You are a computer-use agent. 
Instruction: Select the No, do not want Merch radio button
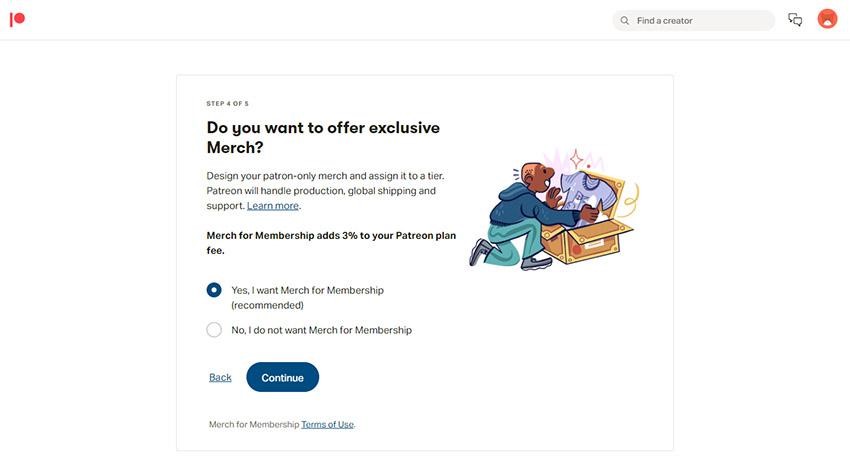point(214,330)
